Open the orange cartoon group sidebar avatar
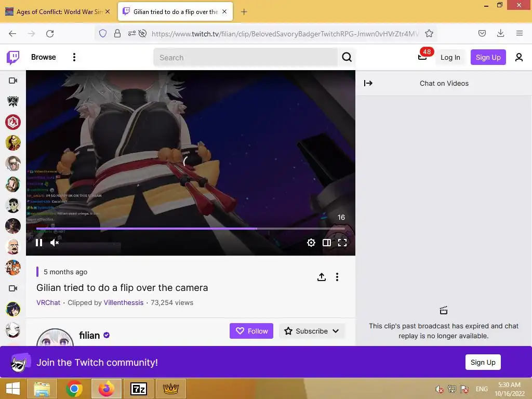The height and width of the screenshot is (399, 532). point(13,268)
